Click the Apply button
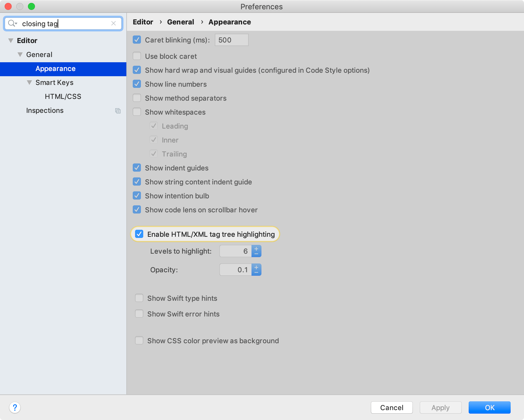The height and width of the screenshot is (420, 524). (x=441, y=407)
